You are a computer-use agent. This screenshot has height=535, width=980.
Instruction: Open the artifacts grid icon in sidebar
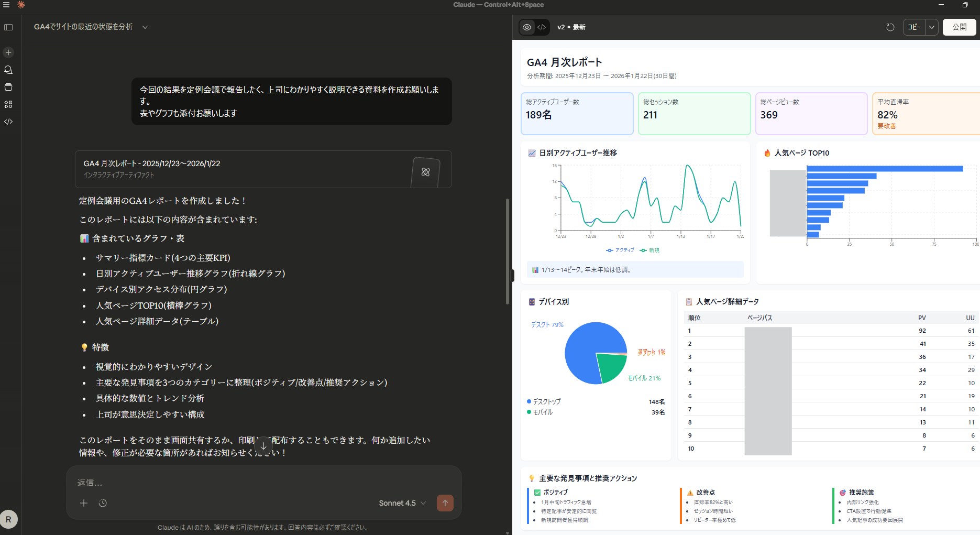coord(8,104)
